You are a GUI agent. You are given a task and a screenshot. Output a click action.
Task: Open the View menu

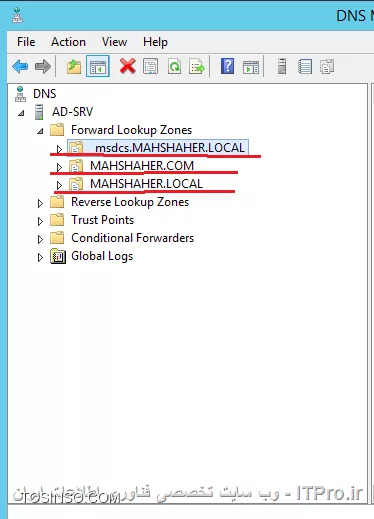pos(114,42)
